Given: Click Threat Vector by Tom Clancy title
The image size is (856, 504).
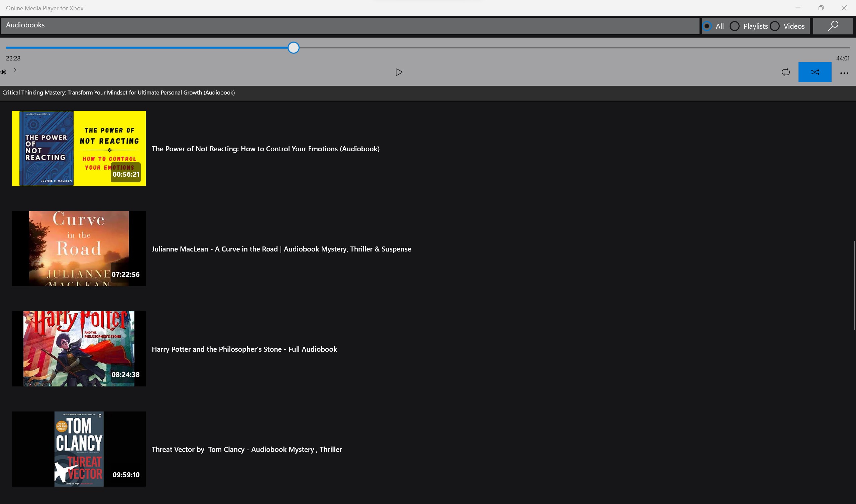Looking at the screenshot, I should coord(246,449).
